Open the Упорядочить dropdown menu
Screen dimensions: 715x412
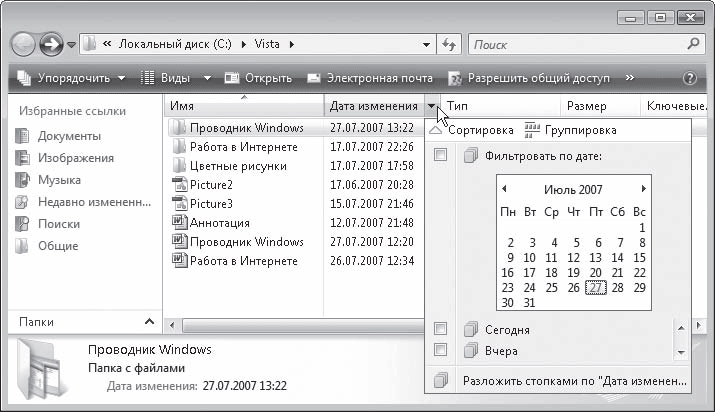tap(70, 78)
